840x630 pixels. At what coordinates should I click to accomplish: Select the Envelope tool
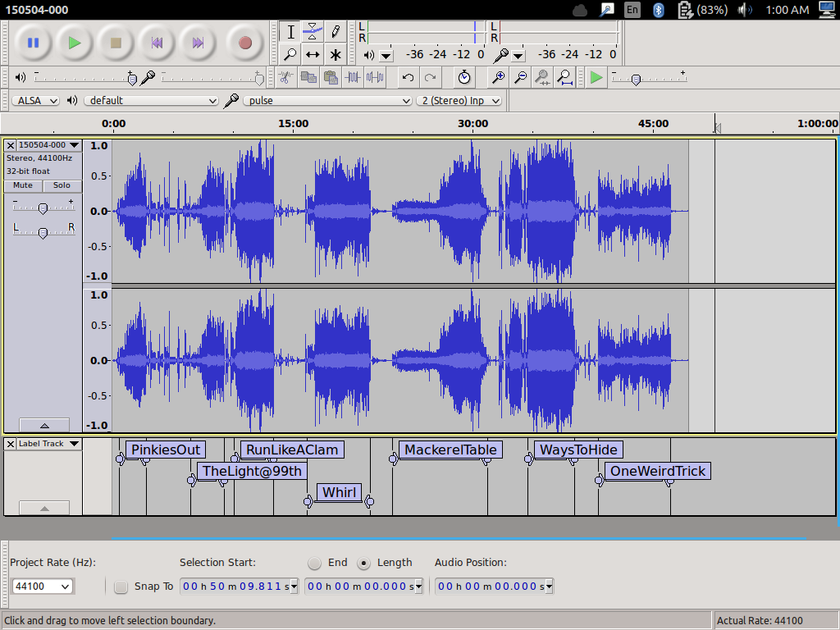(x=313, y=32)
